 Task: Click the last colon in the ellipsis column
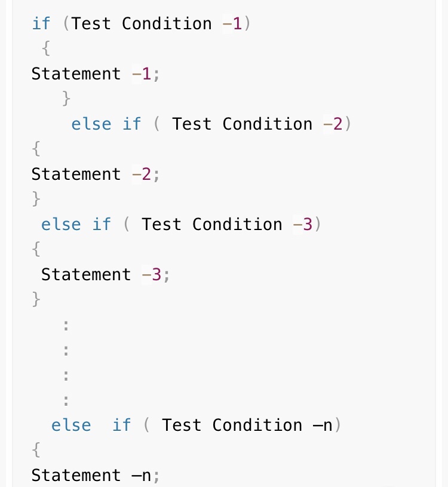66,400
